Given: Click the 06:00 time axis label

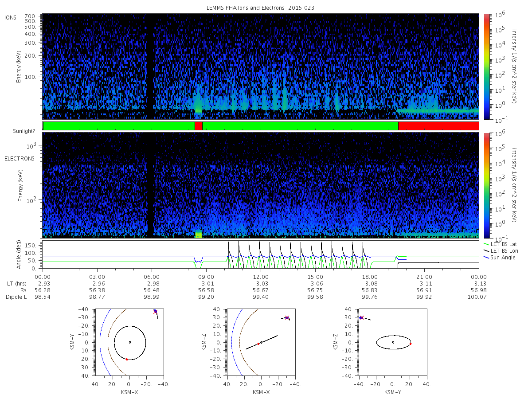Looking at the screenshot, I should (152, 277).
